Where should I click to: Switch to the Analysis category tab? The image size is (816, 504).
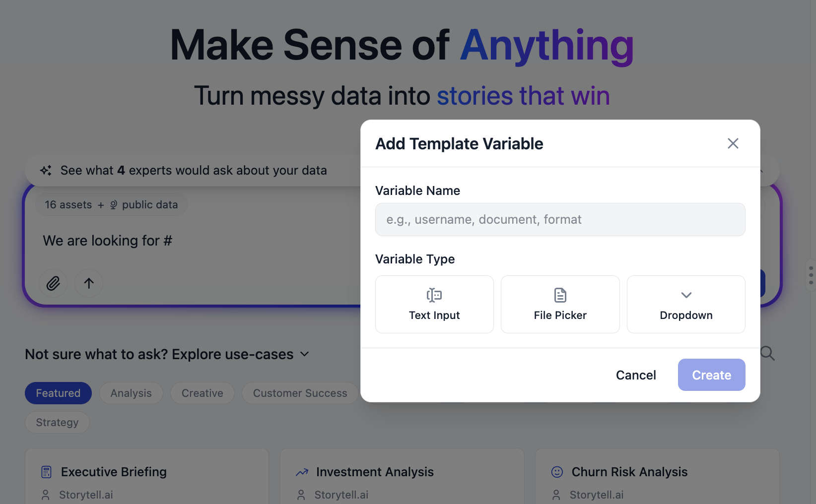click(131, 393)
